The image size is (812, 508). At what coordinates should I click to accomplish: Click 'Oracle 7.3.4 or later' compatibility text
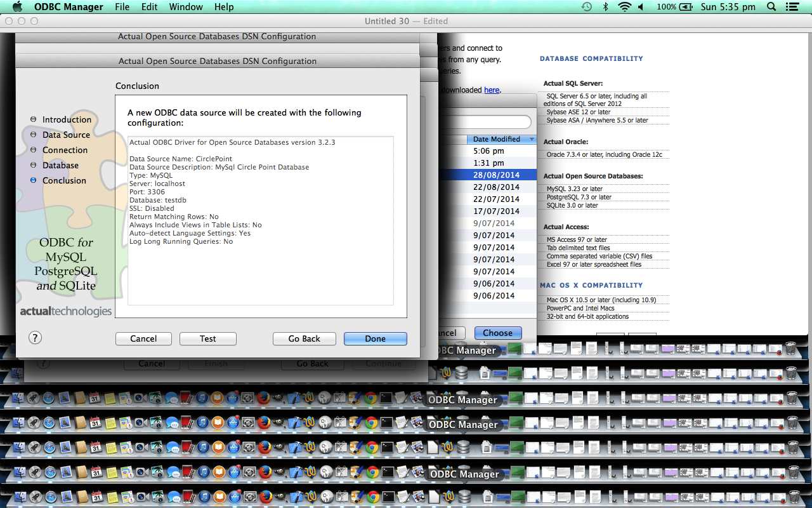coord(605,155)
